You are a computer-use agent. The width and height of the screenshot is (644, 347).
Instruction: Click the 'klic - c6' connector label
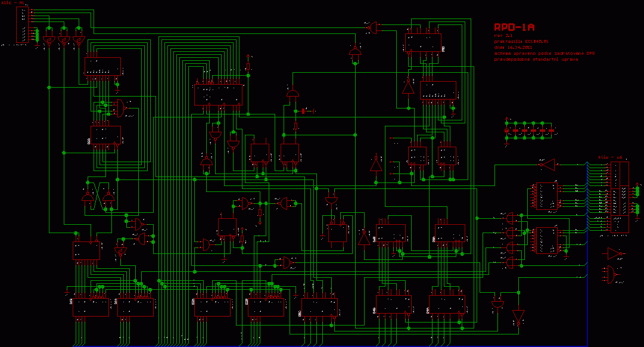tap(611, 157)
